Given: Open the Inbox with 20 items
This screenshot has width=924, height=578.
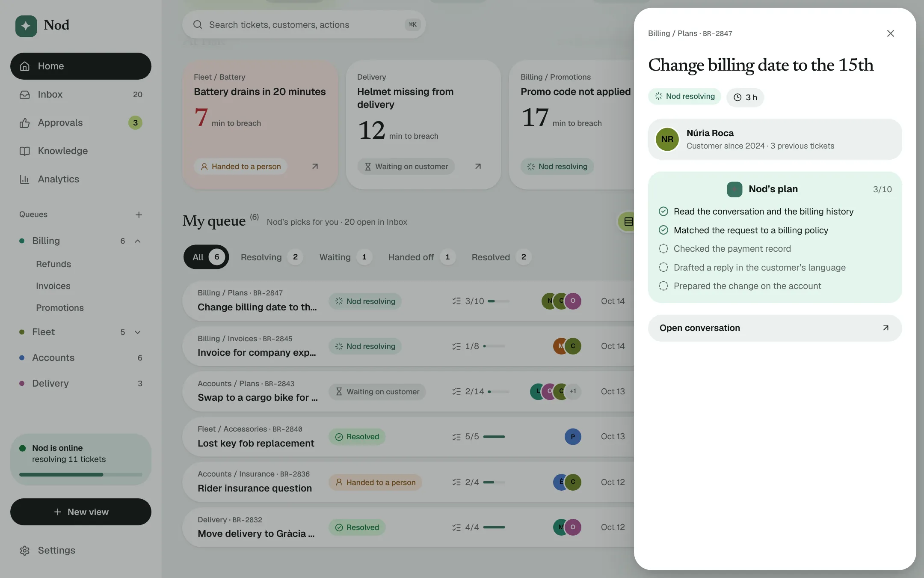Looking at the screenshot, I should click(x=81, y=94).
